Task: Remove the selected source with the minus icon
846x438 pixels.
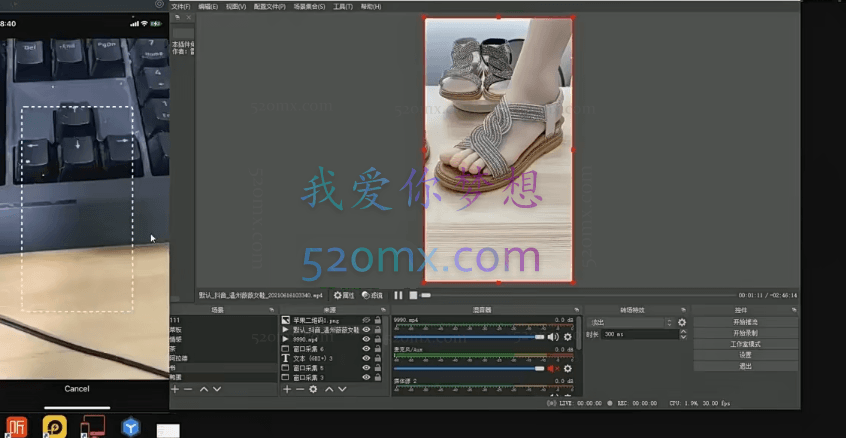Action: [x=300, y=388]
